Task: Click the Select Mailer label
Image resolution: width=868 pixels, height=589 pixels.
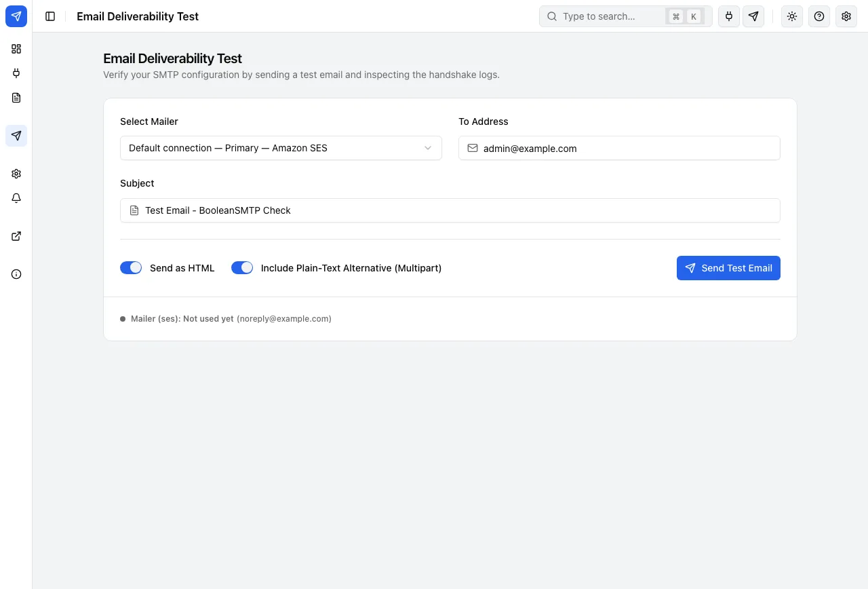Action: click(149, 121)
